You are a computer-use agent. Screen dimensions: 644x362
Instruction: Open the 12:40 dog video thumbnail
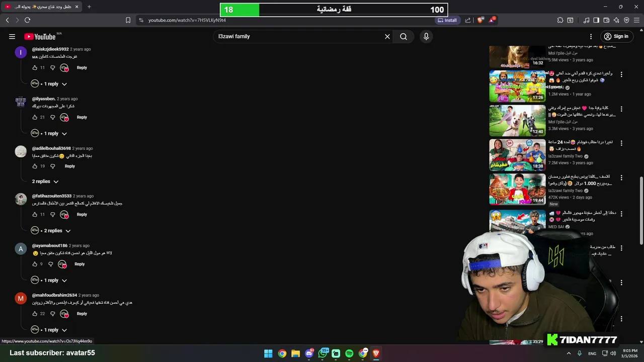(517, 121)
